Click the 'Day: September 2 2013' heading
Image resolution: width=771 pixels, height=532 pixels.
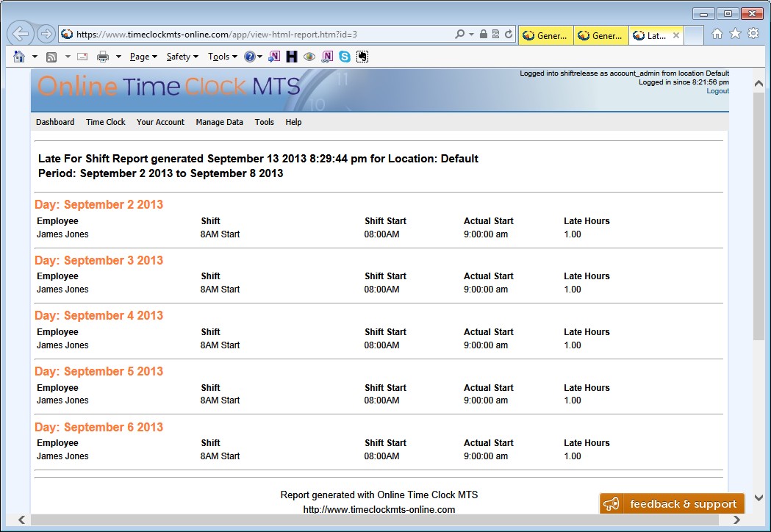(x=98, y=204)
